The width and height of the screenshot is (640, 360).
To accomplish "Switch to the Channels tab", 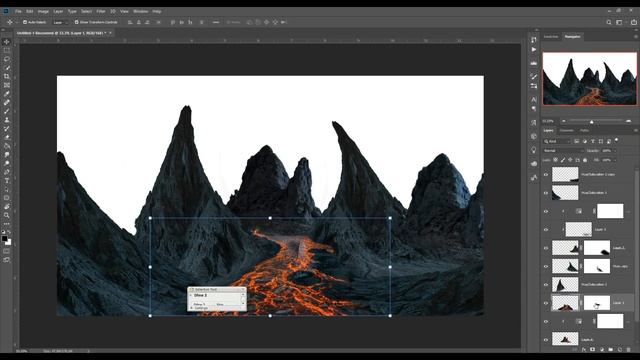I will (x=567, y=131).
